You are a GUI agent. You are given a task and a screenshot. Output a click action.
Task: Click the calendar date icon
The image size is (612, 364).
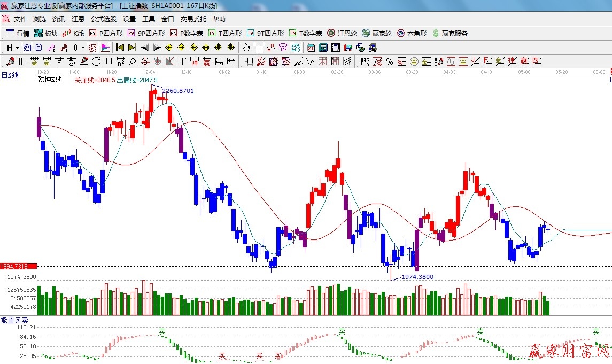311,48
